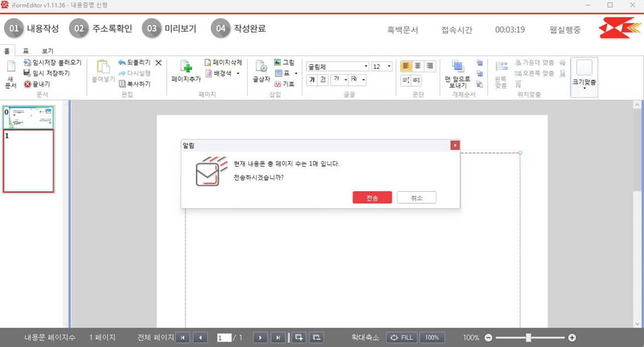Toggle underline 가 formatting
The height and width of the screenshot is (347, 644).
pyautogui.click(x=323, y=80)
